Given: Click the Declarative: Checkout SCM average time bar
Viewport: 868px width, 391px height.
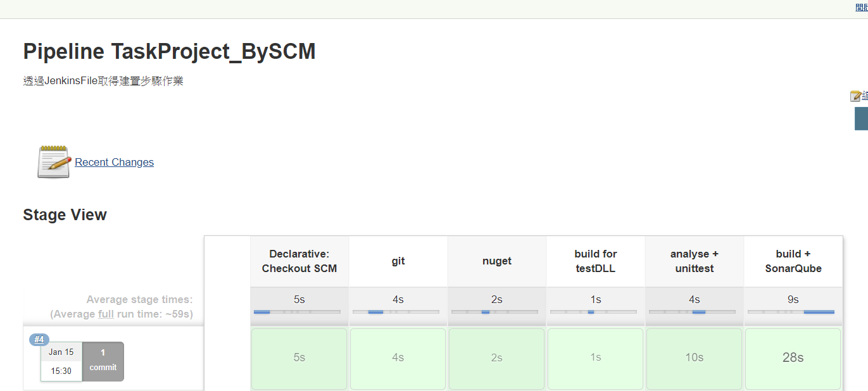Looking at the screenshot, I should pyautogui.click(x=297, y=312).
